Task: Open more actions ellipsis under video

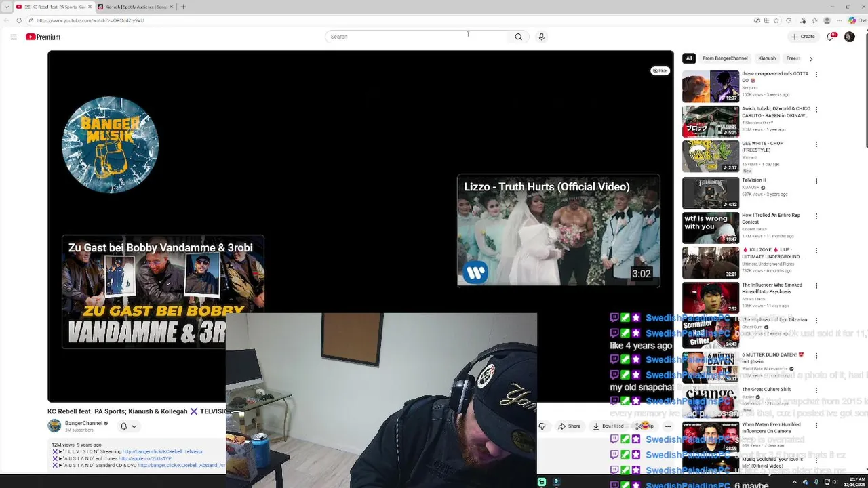Action: click(668, 426)
